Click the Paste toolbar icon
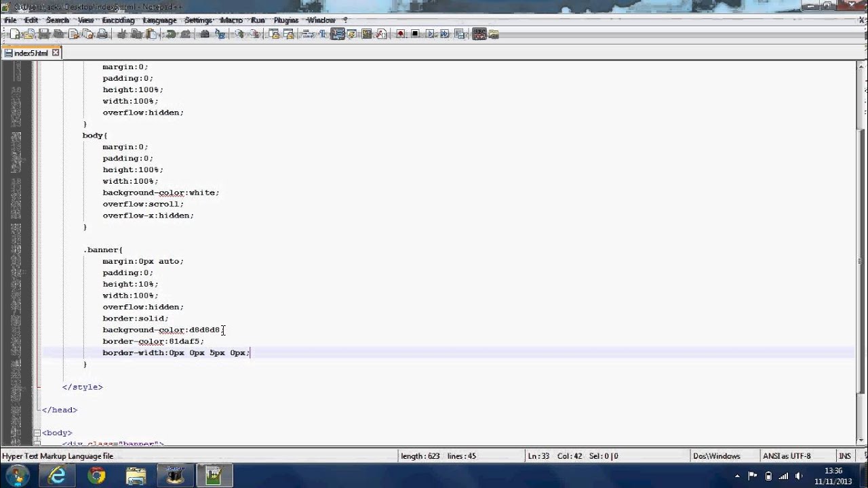Screen dimensions: 868x488 [151, 34]
